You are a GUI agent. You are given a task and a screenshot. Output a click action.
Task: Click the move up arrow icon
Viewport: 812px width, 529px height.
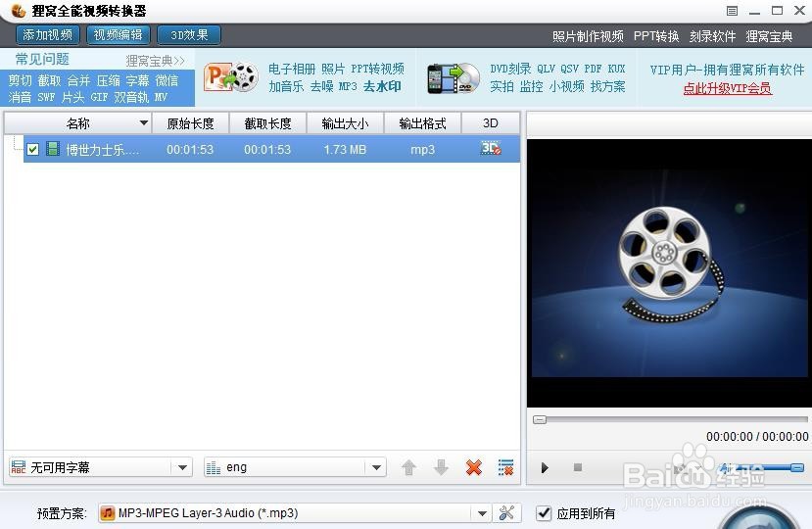(408, 467)
